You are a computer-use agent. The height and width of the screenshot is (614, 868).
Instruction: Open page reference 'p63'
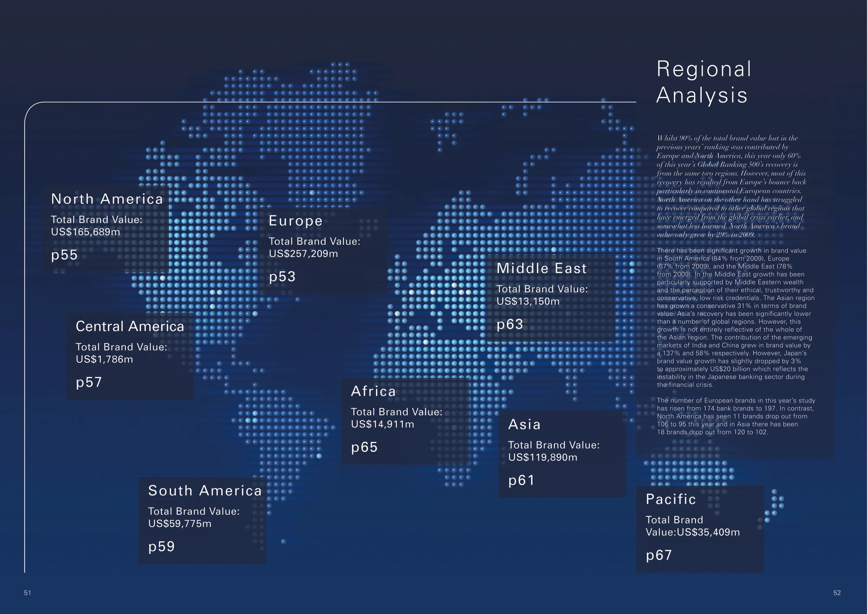[510, 325]
